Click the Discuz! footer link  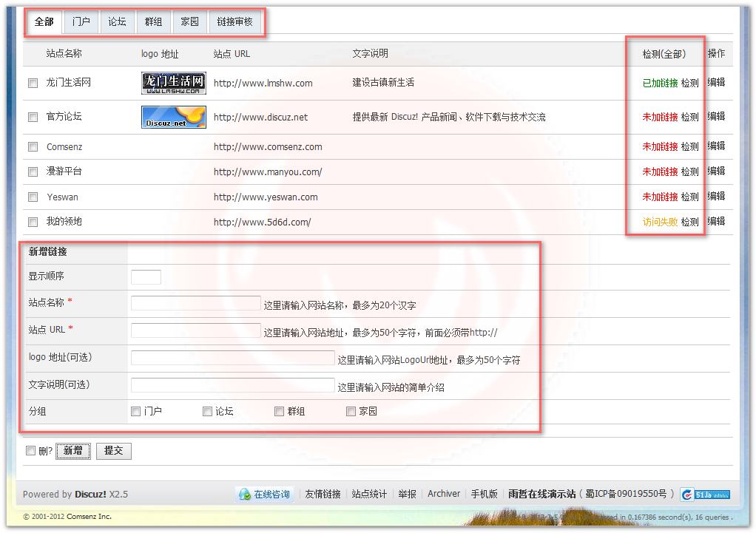pos(91,495)
